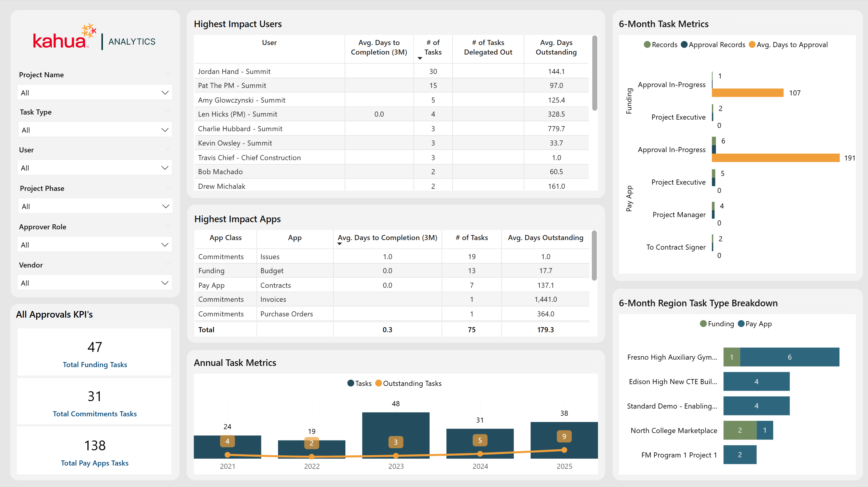Click the faint chevron beside Project Name
This screenshot has height=487, width=868.
(168, 74)
